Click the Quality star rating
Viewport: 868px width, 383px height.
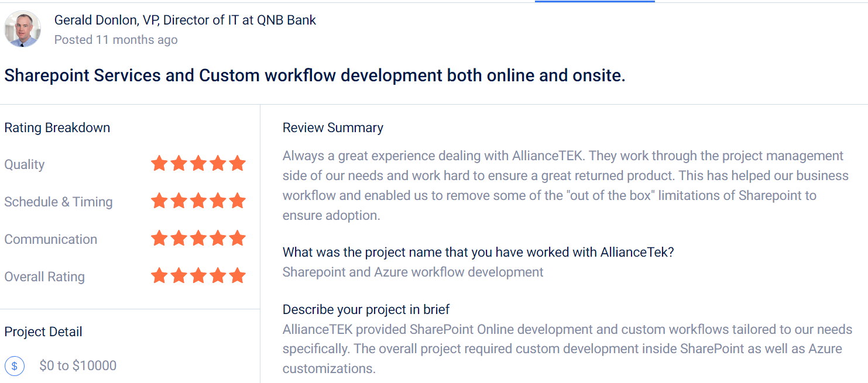pyautogui.click(x=198, y=164)
